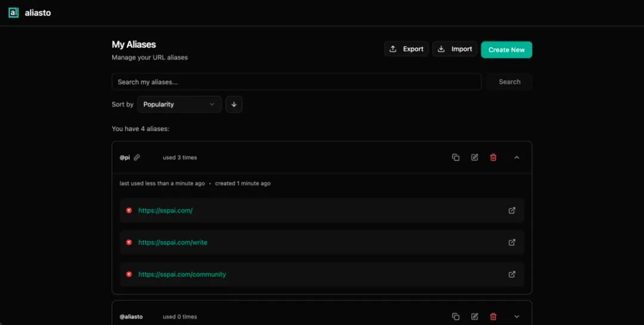The image size is (644, 325).
Task: Click favicon beside https://sspai.com/
Action: point(129,211)
